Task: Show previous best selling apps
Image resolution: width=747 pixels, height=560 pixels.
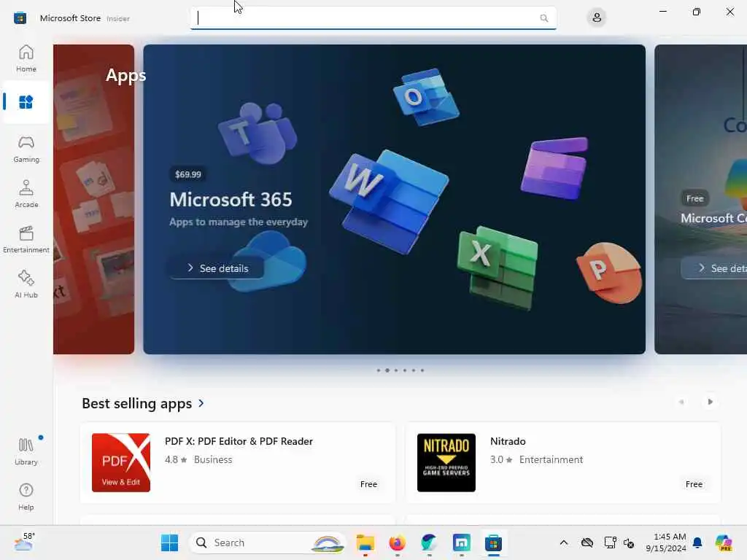Action: [x=681, y=402]
